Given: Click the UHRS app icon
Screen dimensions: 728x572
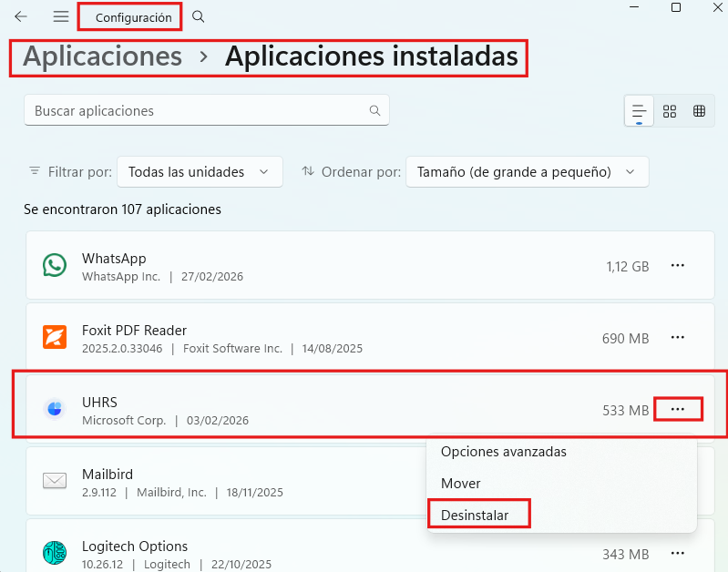Looking at the screenshot, I should (55, 409).
